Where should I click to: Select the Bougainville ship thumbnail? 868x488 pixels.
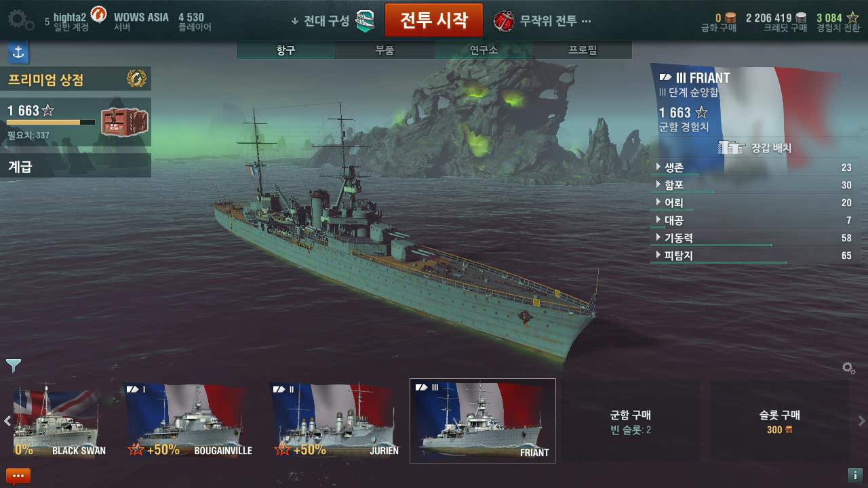tap(186, 421)
